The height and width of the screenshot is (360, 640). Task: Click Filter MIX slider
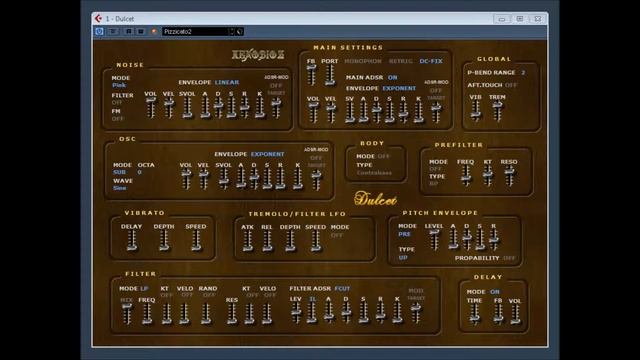[127, 314]
